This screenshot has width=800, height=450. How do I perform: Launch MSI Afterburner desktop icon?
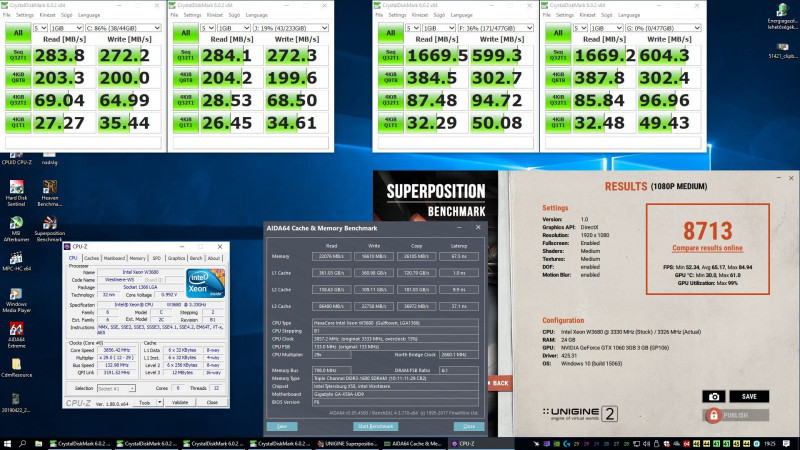coord(16,229)
